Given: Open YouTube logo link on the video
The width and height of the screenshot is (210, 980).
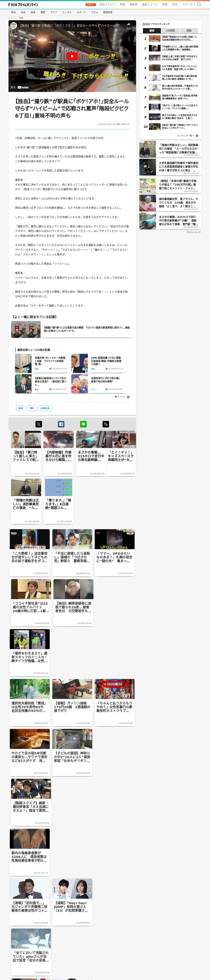Looking at the screenshot, I should click(x=23, y=88).
